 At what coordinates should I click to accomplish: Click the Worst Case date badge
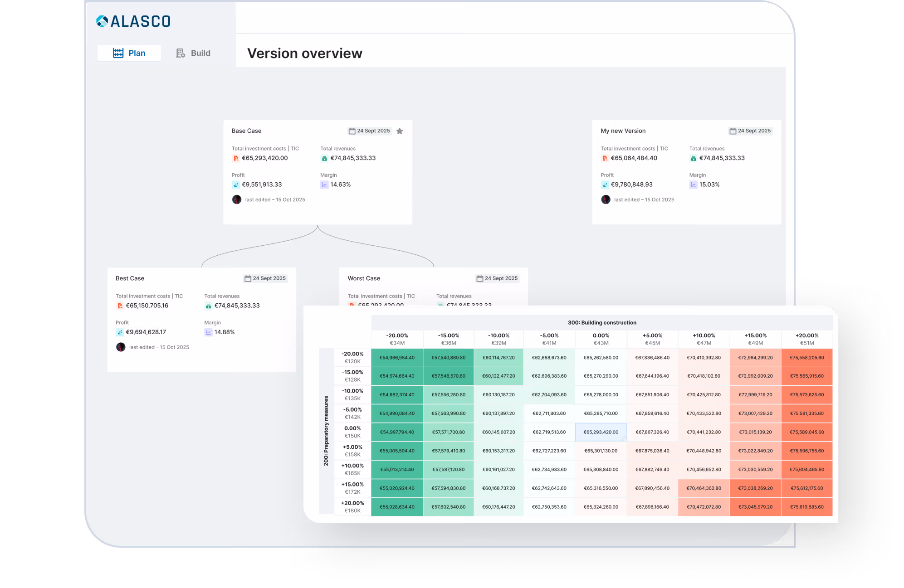(x=498, y=278)
